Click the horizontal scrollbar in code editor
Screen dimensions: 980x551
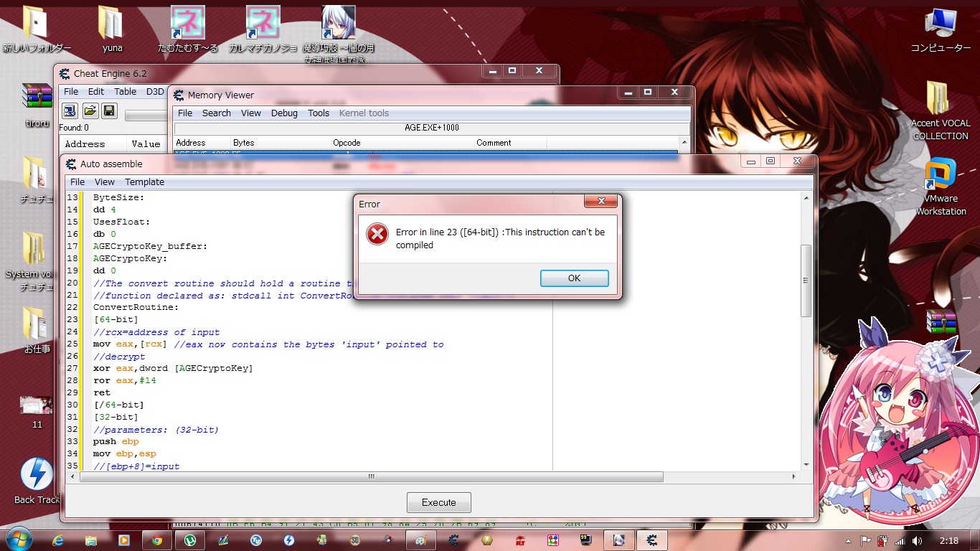point(371,476)
